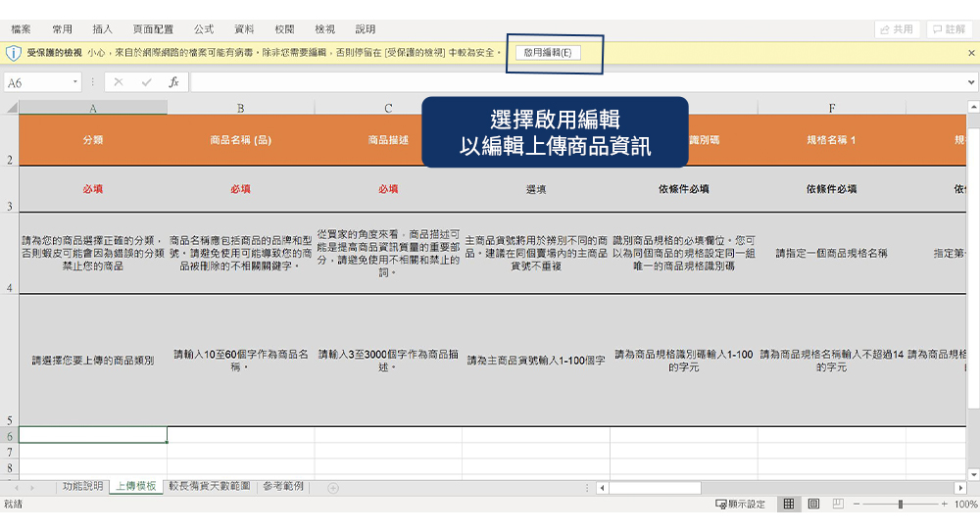Close the protected view warning bar
Viewport: 980px width, 532px height.
971,53
